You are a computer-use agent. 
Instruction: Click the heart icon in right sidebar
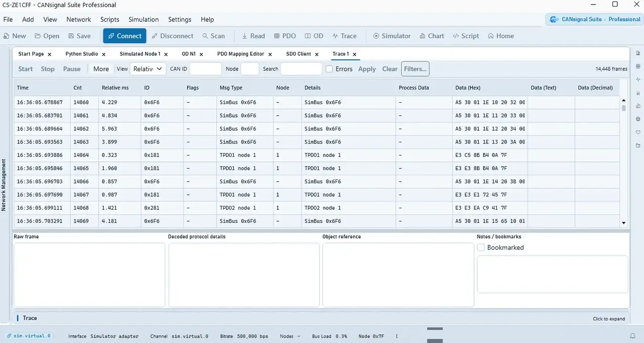tap(638, 132)
